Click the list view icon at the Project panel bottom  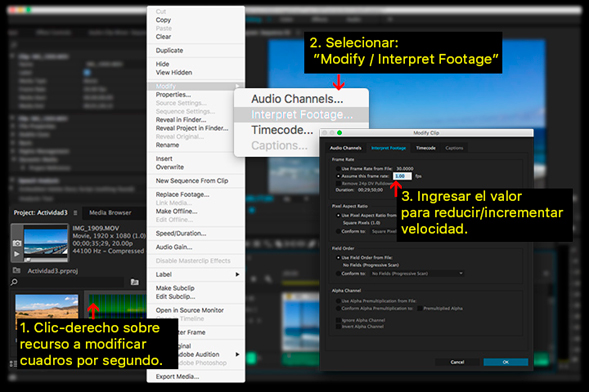[13, 363]
